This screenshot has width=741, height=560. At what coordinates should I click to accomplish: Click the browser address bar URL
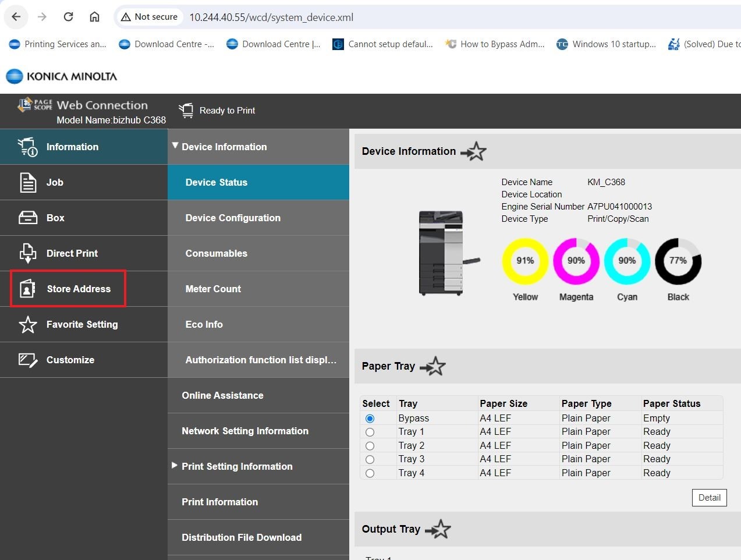(271, 17)
